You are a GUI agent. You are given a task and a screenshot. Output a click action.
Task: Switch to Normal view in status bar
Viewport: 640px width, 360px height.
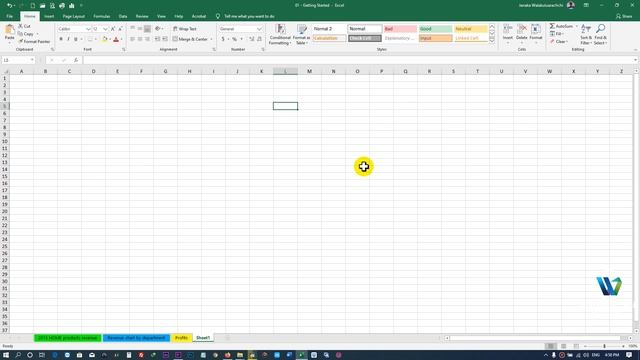(551, 346)
